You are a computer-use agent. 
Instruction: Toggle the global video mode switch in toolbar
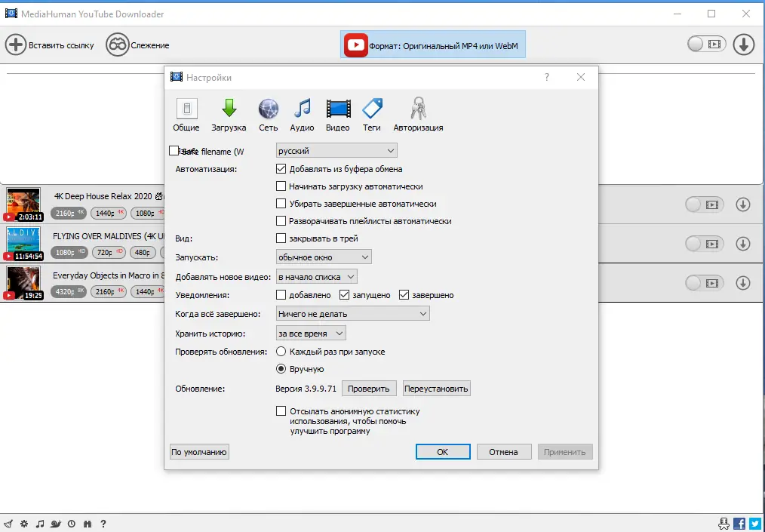[x=706, y=45]
